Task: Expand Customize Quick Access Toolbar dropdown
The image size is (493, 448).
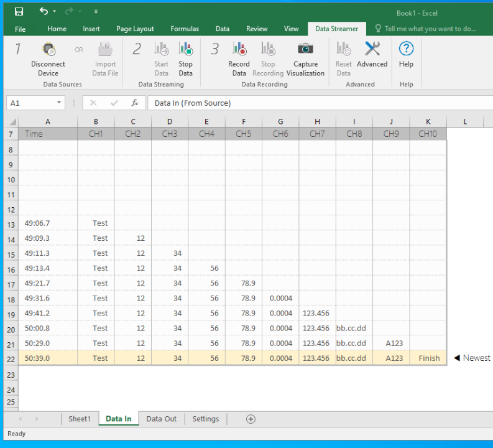Action: [x=96, y=12]
